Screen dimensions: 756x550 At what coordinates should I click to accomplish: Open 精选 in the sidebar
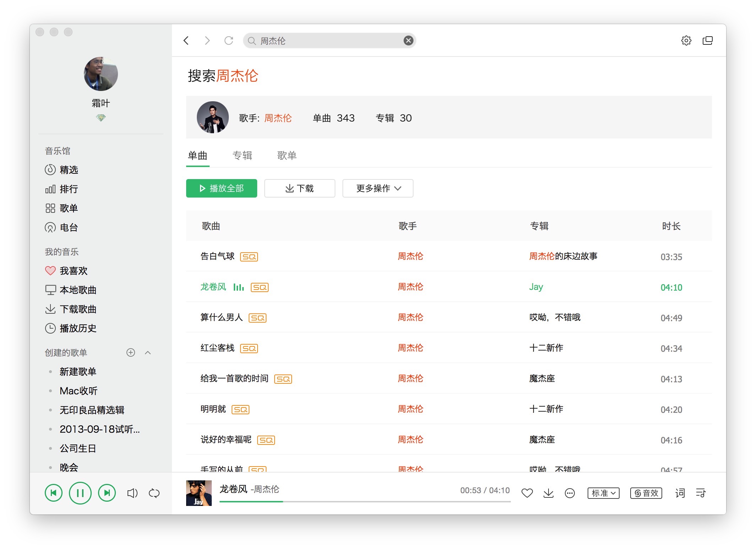click(62, 170)
